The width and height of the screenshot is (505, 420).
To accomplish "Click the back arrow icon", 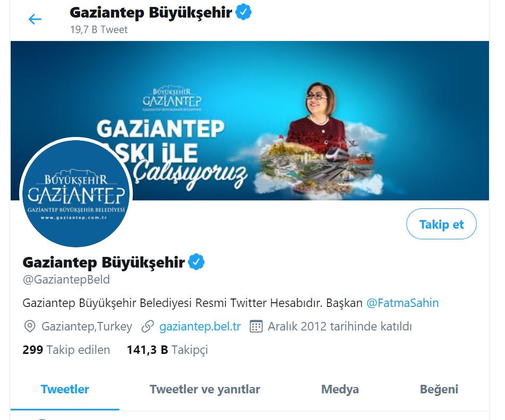I will [35, 19].
